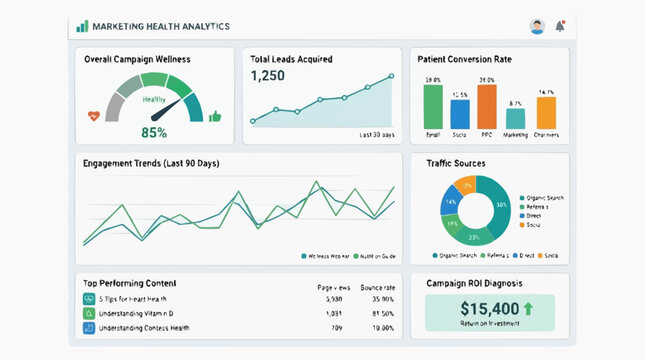Viewport: 645px width, 360px height.
Task: Click the Email axis label
Action: [433, 135]
